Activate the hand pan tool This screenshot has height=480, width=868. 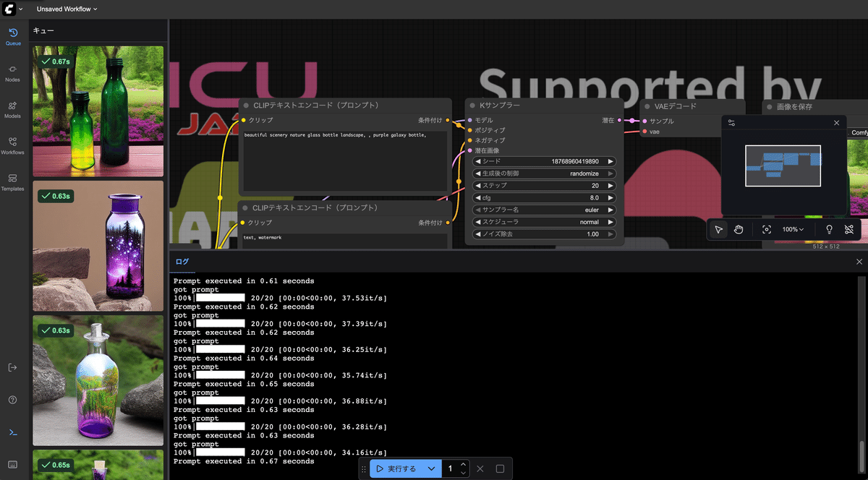[x=739, y=229]
